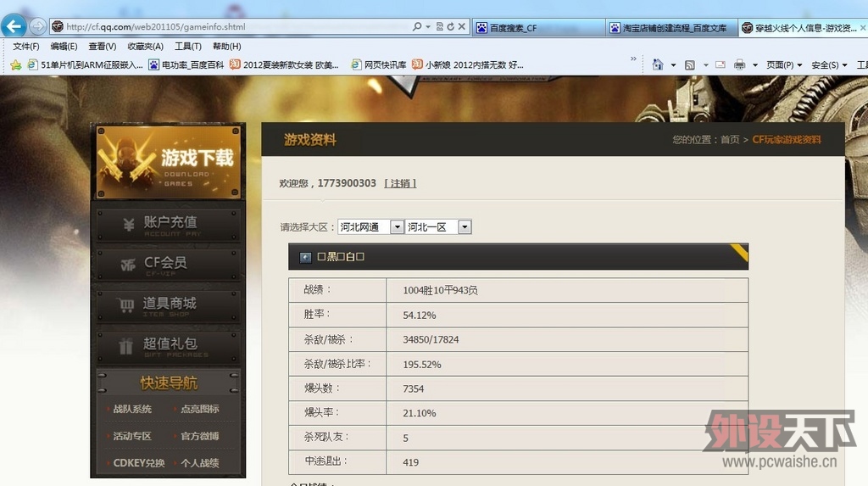
Task: Click the search magnifier in the address bar
Action: pos(417,26)
